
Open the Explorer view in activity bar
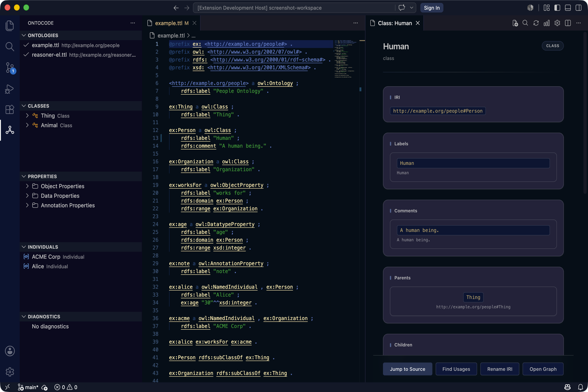[x=10, y=26]
